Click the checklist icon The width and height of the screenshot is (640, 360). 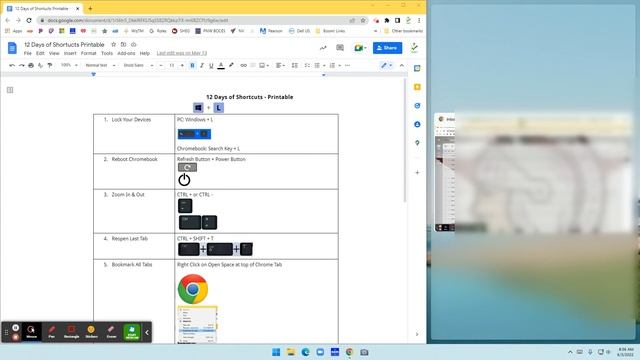coord(307,65)
